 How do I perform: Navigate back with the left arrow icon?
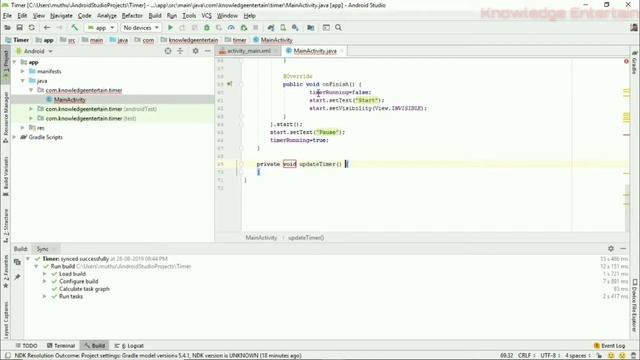tap(47, 28)
